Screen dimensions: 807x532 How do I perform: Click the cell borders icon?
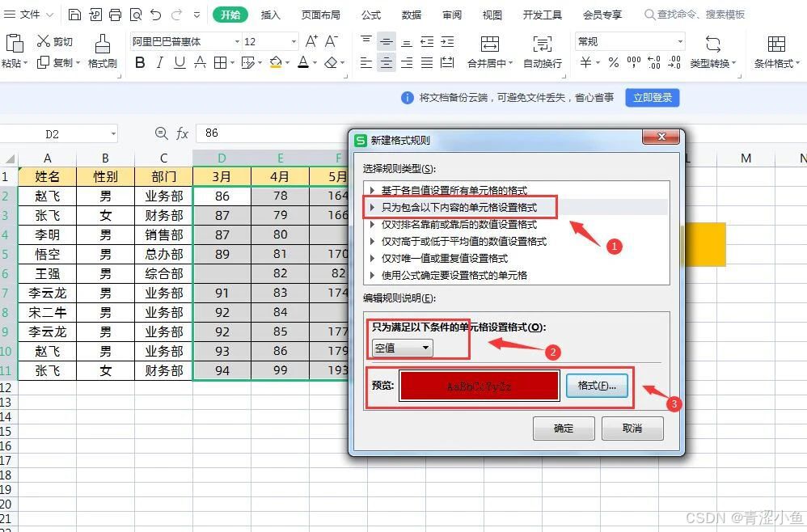tap(220, 63)
